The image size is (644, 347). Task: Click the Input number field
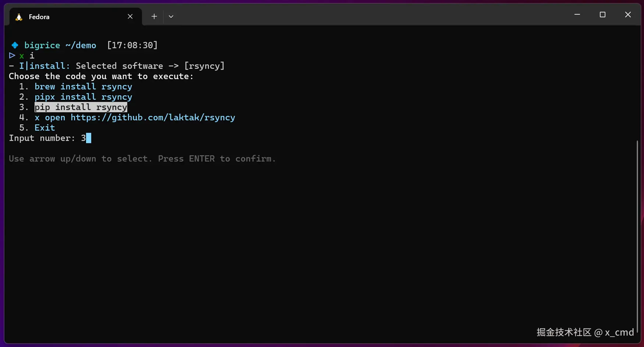(x=86, y=138)
